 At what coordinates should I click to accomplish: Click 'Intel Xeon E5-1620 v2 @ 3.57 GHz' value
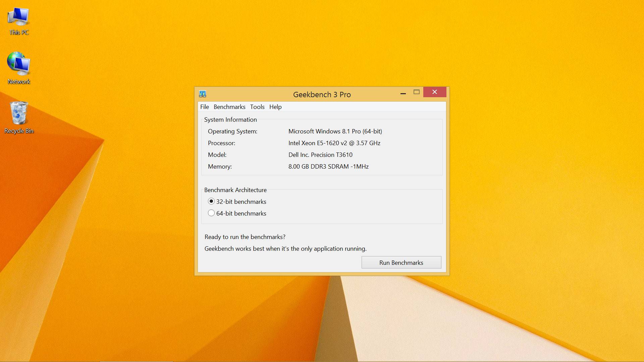click(334, 143)
